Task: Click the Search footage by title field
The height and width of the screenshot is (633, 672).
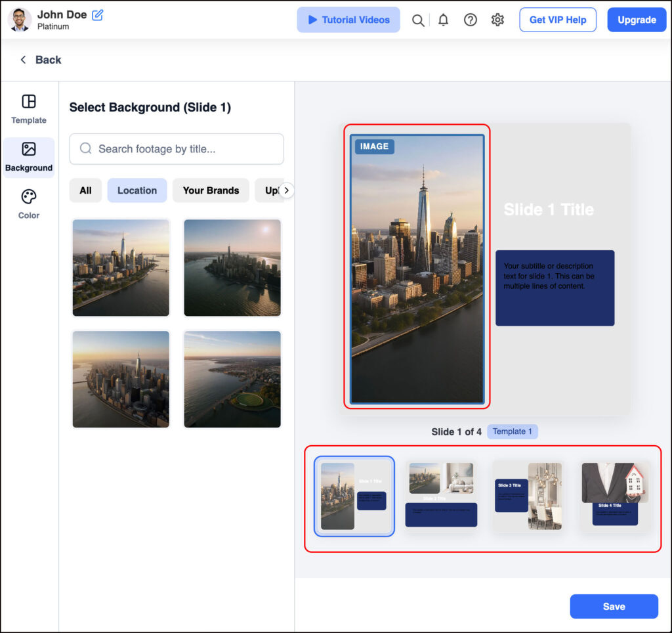Action: pos(177,149)
